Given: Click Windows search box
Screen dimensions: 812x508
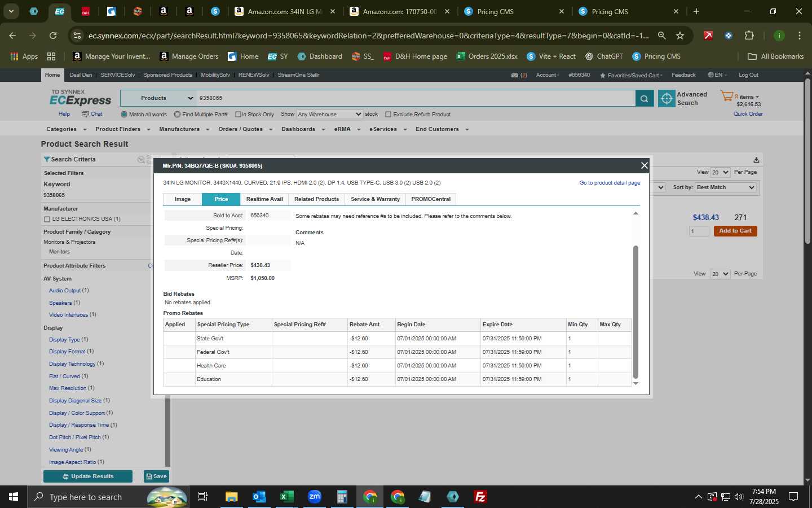Looking at the screenshot, I should (107, 497).
